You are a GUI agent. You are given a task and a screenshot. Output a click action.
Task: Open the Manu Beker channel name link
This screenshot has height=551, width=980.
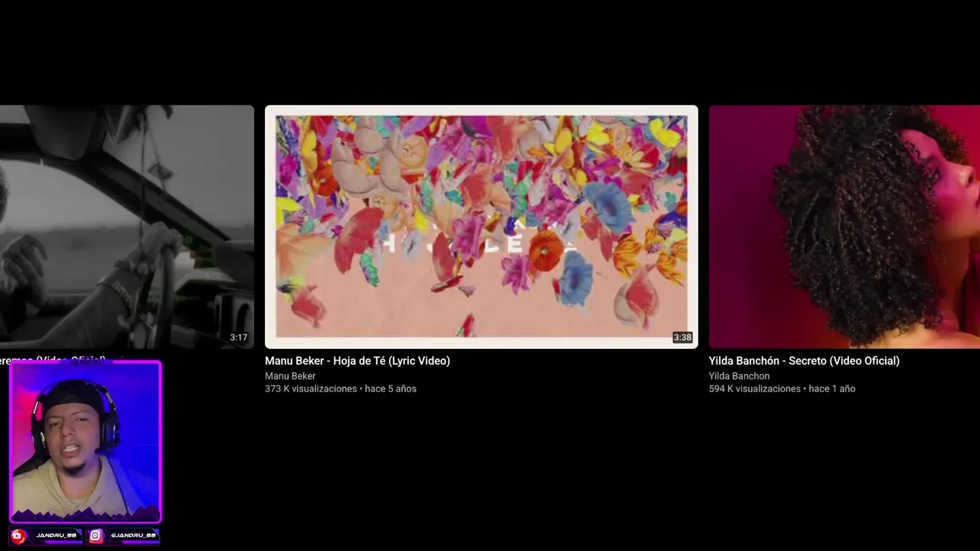[x=290, y=376]
